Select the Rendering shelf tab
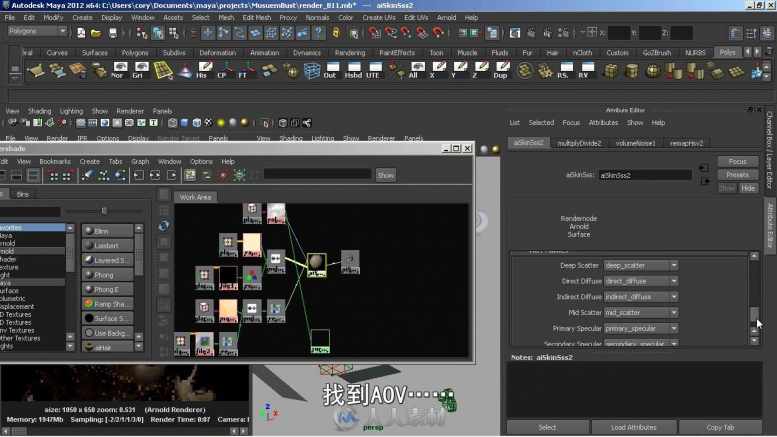The image size is (777, 437). click(350, 53)
